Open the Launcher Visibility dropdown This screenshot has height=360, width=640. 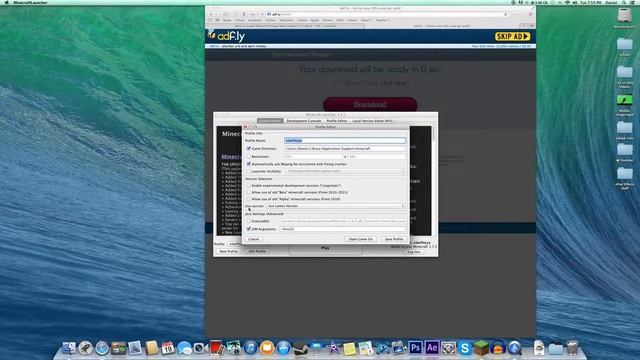point(345,171)
